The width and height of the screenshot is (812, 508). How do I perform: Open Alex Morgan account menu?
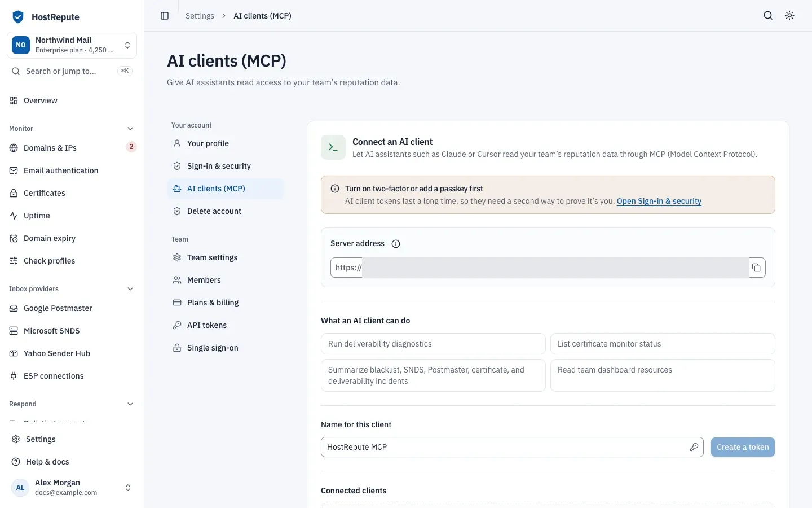(72, 488)
